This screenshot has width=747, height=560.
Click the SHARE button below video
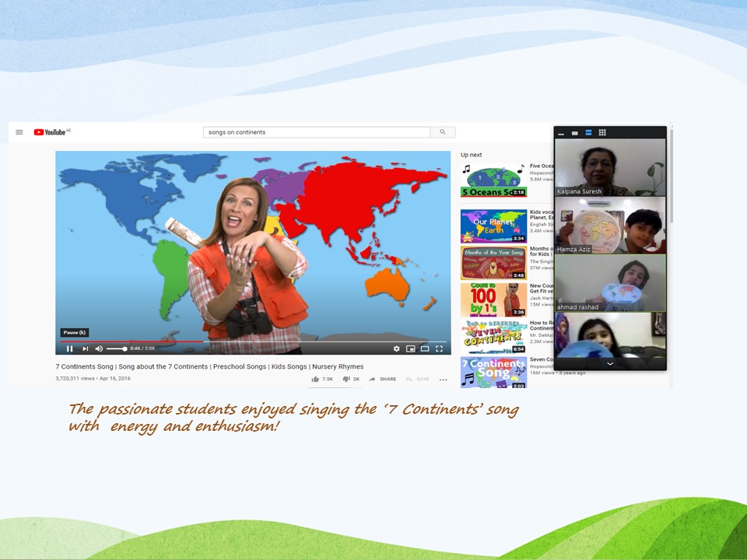click(x=383, y=380)
